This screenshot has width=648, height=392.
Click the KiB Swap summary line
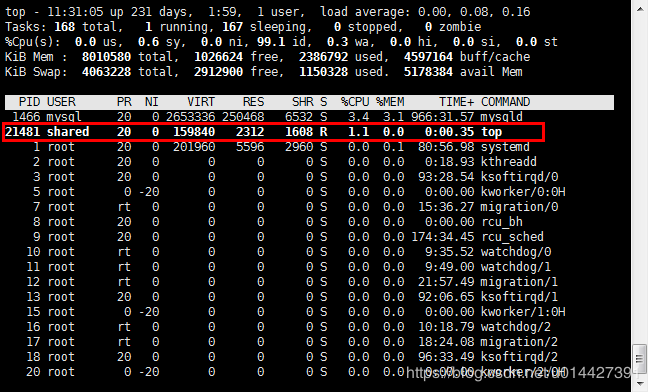(x=264, y=72)
